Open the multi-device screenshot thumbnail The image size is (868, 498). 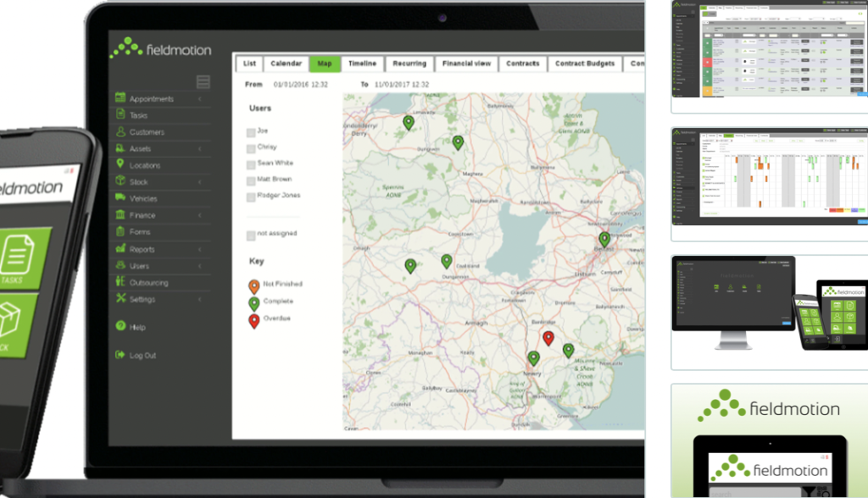(770, 312)
